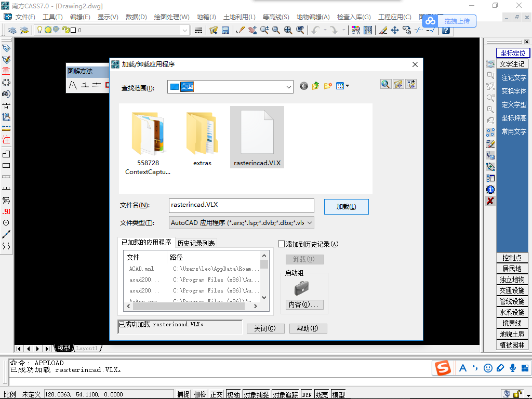Switch to the 历史记录列表 tab
Viewport: 532px width, 399px height.
pyautogui.click(x=196, y=243)
